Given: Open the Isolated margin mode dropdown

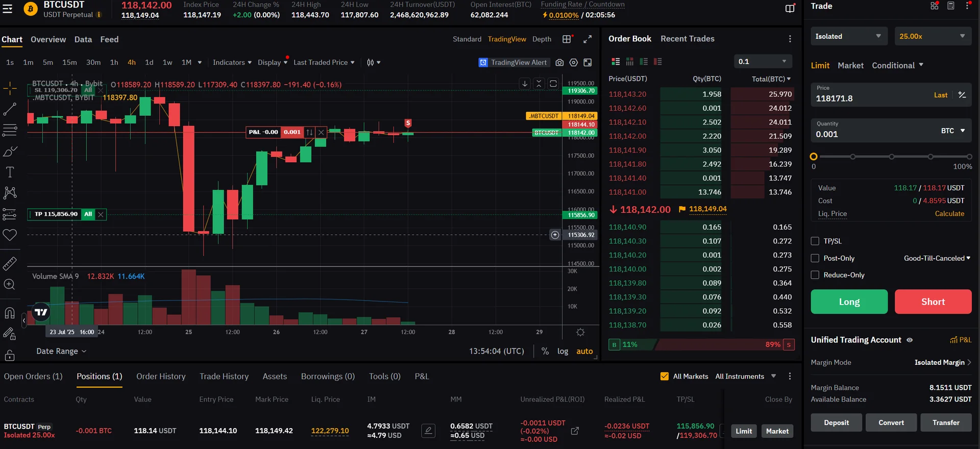Looking at the screenshot, I should (850, 36).
